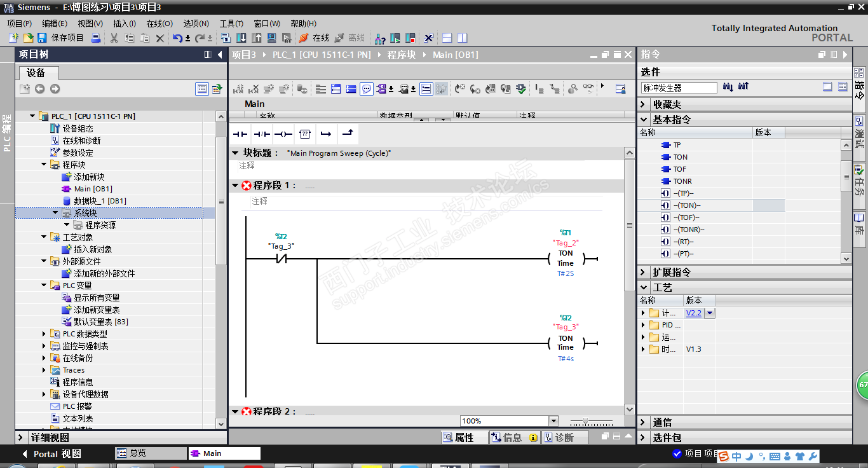868x468 pixels.
Task: Click the start CPU icon
Action: pos(395,38)
